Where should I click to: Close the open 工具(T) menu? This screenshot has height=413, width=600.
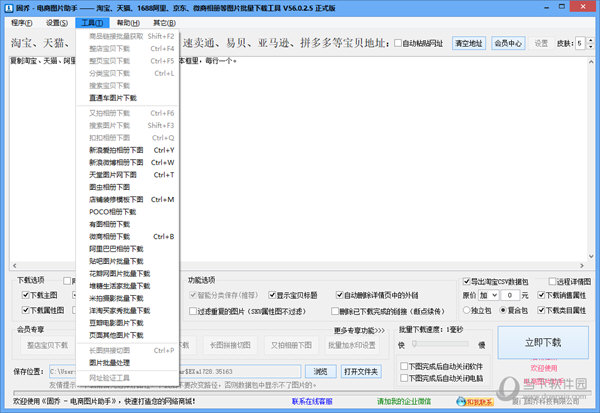coord(92,23)
